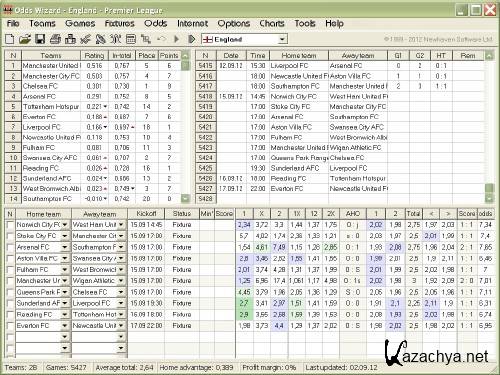Open the Southampton away team dropdown
Viewport: 500px width, 375px height.
121,247
